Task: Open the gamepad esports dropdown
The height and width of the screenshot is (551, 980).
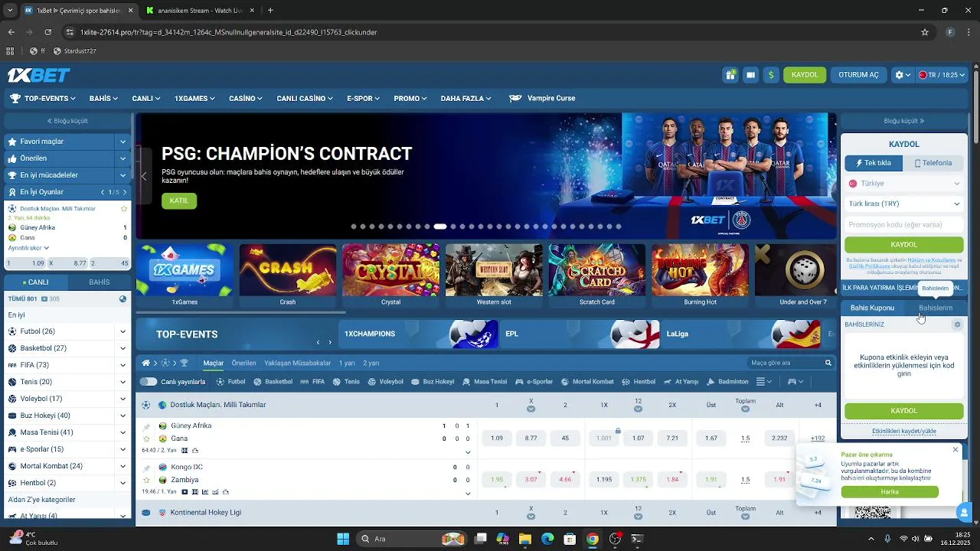Action: [x=796, y=382]
